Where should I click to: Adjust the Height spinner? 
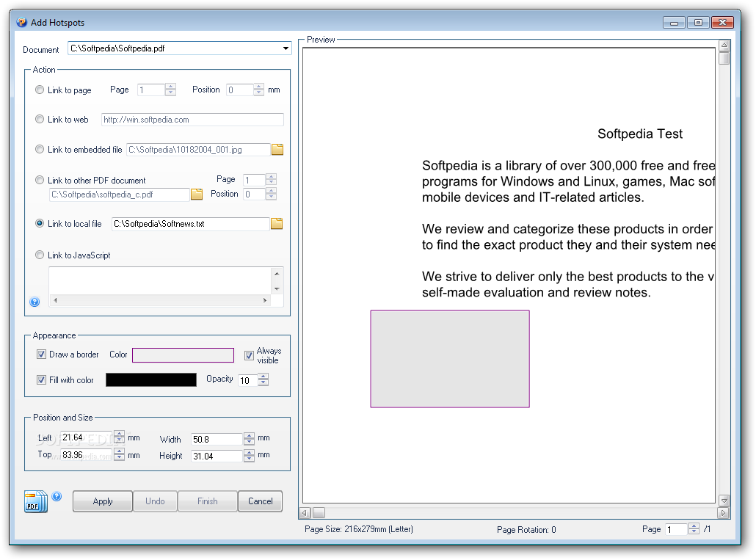coord(249,456)
